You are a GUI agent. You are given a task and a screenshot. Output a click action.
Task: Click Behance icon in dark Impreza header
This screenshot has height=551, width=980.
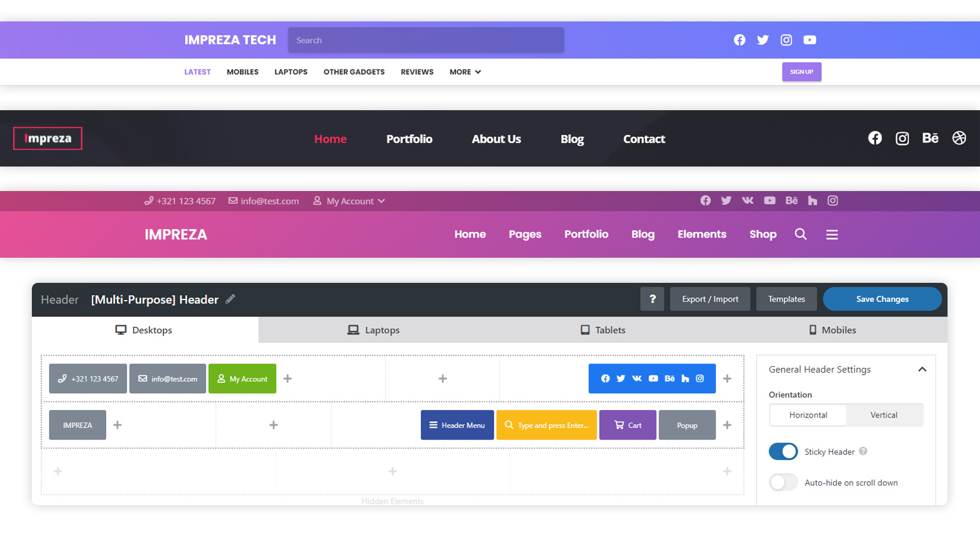coord(930,138)
